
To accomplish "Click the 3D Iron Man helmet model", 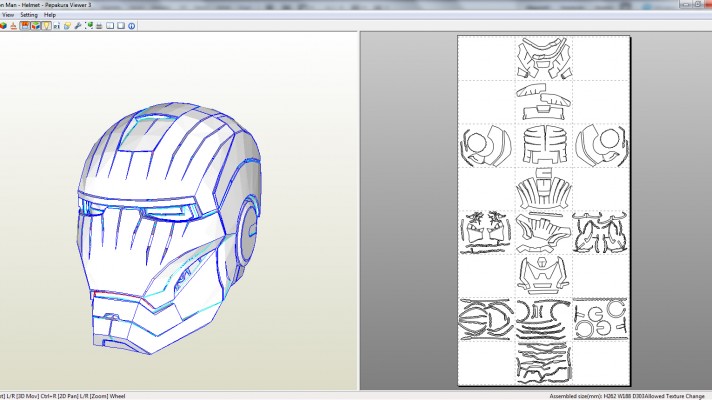I will pyautogui.click(x=170, y=230).
